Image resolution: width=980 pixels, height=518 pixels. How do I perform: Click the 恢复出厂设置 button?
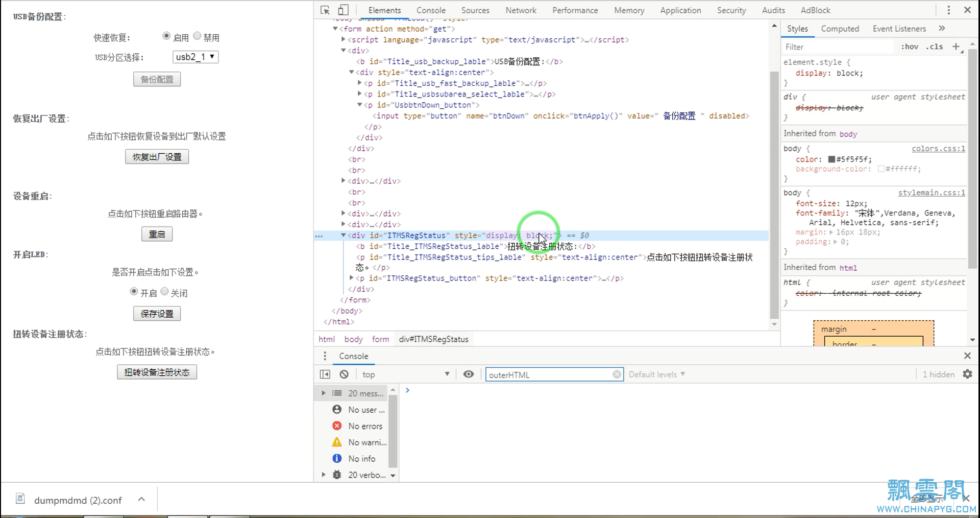[x=157, y=157]
